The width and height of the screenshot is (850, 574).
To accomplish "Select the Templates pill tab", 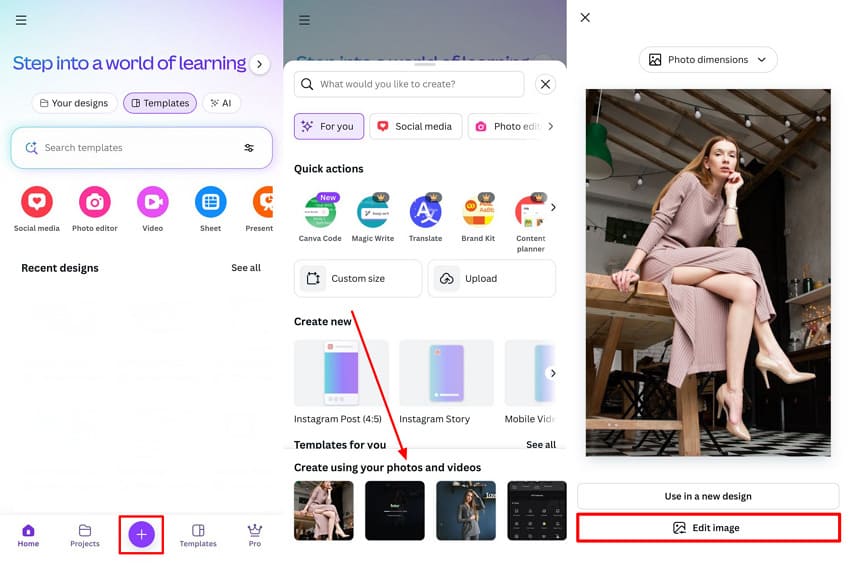I will [x=160, y=103].
